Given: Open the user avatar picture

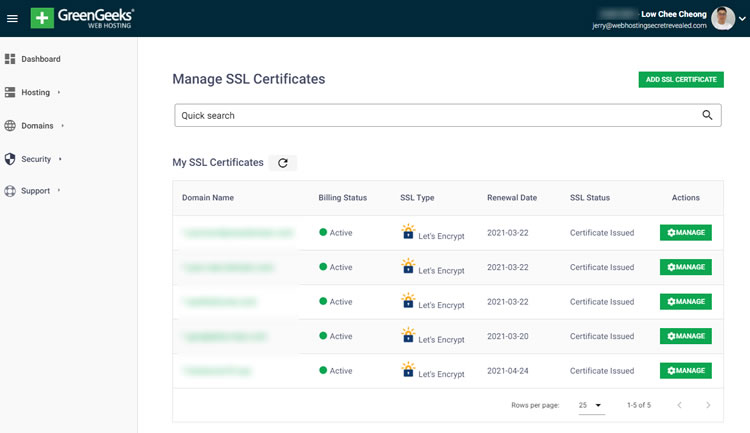Looking at the screenshot, I should [723, 18].
